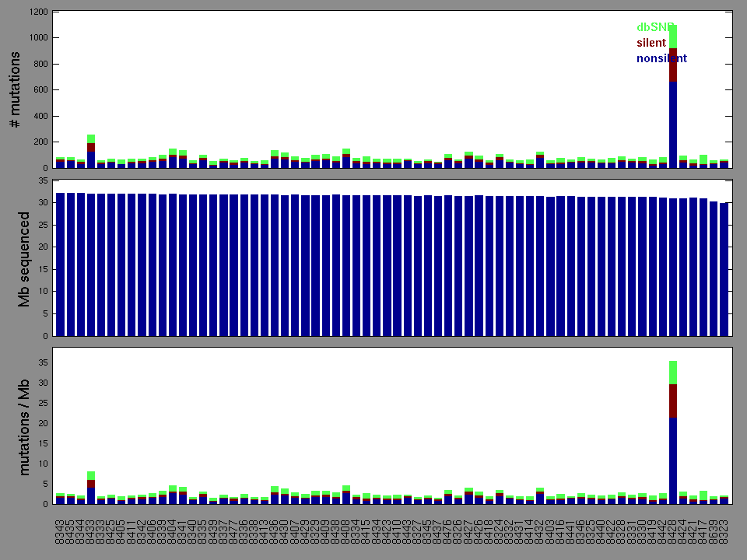Select the 'mutations / Mb' y-axis title
747x560 pixels.
(x=24, y=425)
